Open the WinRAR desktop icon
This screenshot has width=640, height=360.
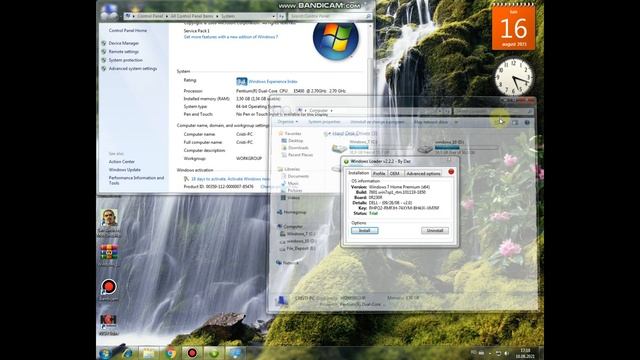pyautogui.click(x=109, y=256)
